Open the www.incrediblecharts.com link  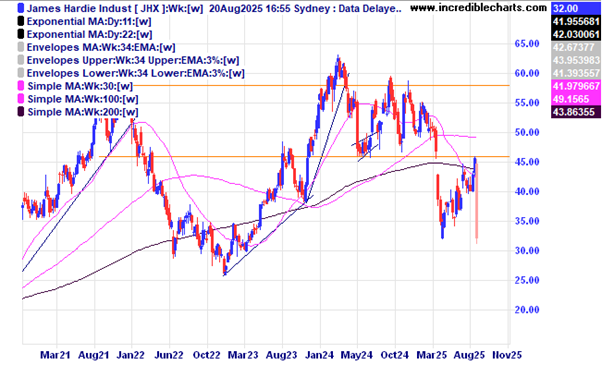478,7
